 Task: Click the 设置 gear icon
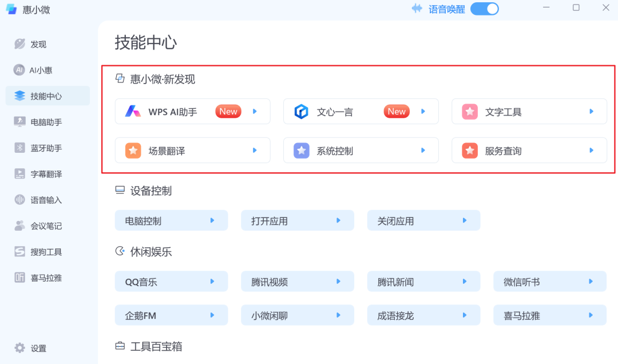pos(19,348)
